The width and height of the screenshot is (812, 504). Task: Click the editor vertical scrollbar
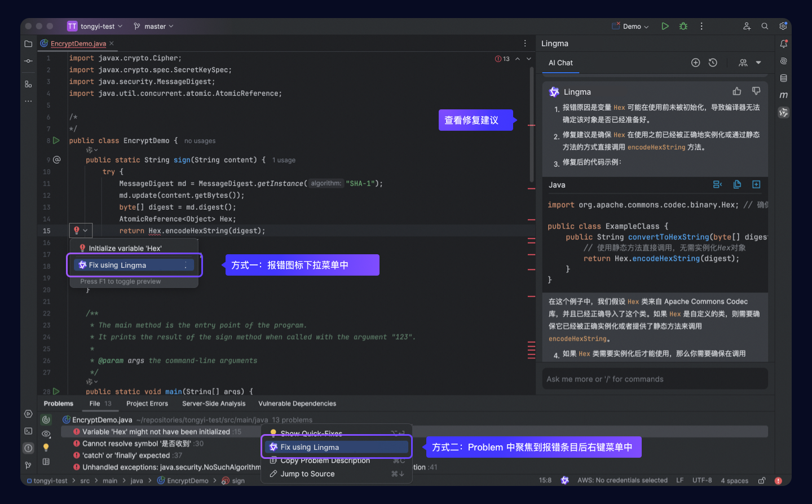click(x=532, y=124)
